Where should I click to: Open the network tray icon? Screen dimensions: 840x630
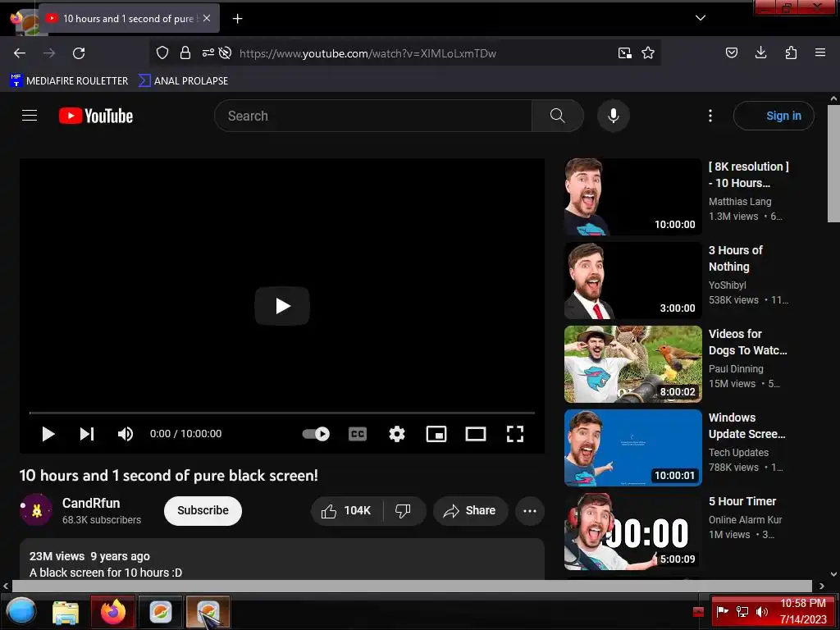(x=742, y=611)
